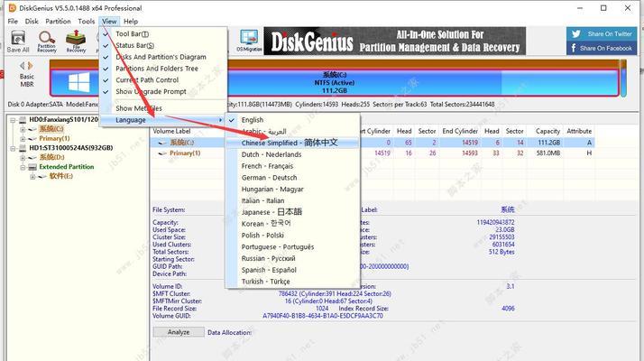Viewport: 644px width, 361px height.
Task: Choose Korean language
Action: tap(292, 224)
